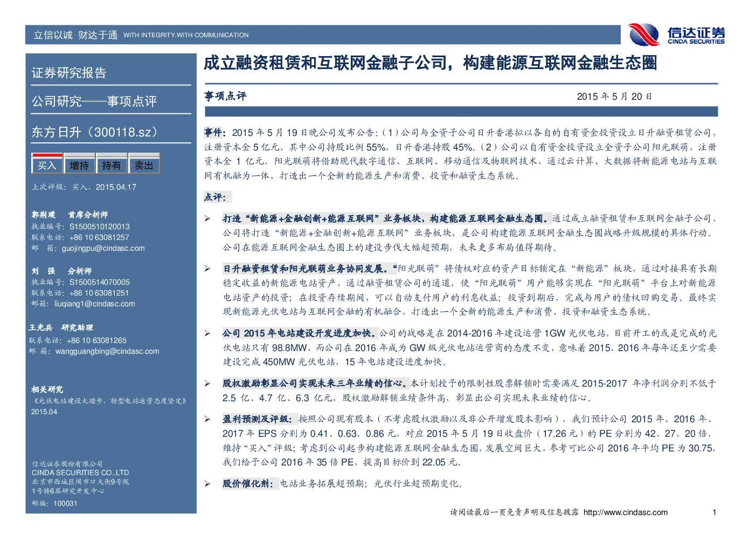The height and width of the screenshot is (535, 756).
Task: Click the arrow bullet before 盈利预测及评级
Action: (207, 419)
